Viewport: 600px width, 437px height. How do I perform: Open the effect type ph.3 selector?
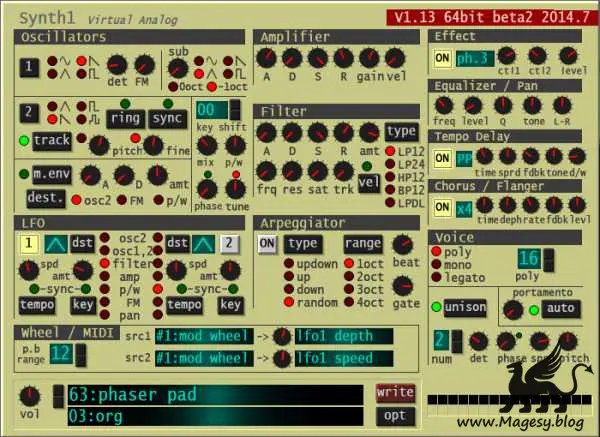click(475, 59)
